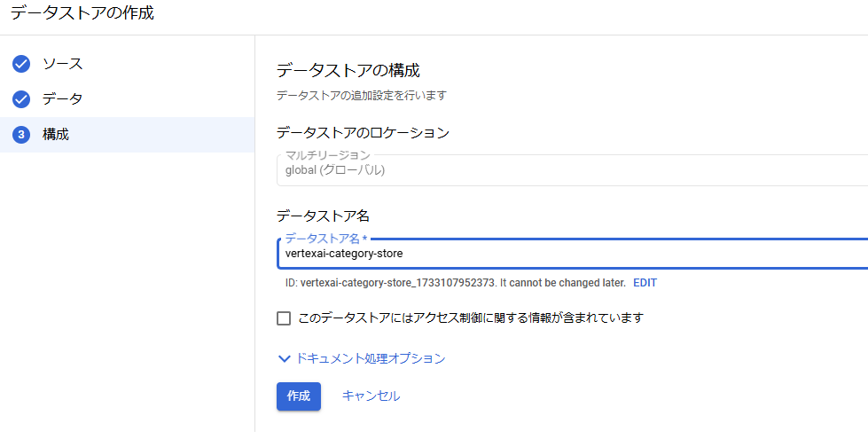The height and width of the screenshot is (439, 868).
Task: Click the キャンセル button
Action: click(x=371, y=396)
